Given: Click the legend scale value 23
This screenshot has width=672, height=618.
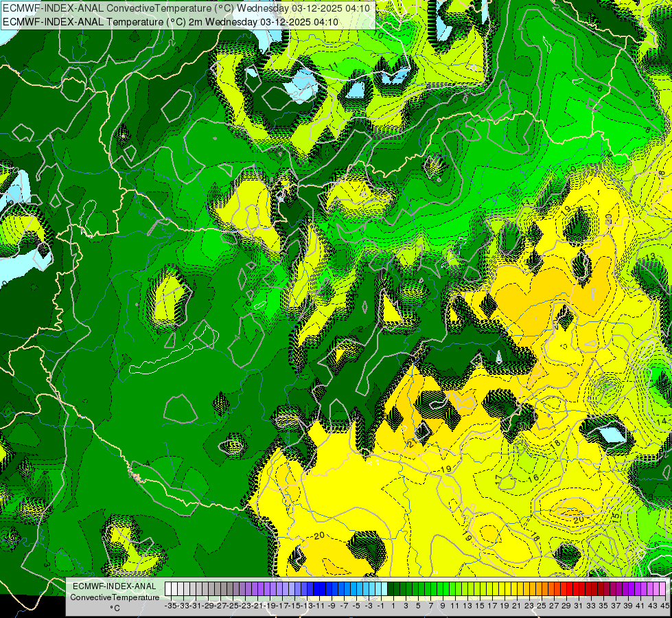Looking at the screenshot, I should (529, 606).
